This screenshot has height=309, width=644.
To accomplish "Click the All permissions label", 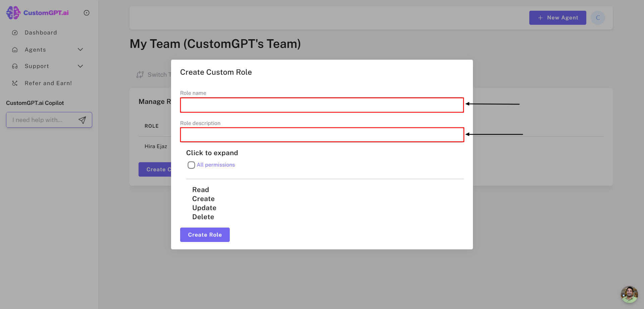I will tap(216, 165).
